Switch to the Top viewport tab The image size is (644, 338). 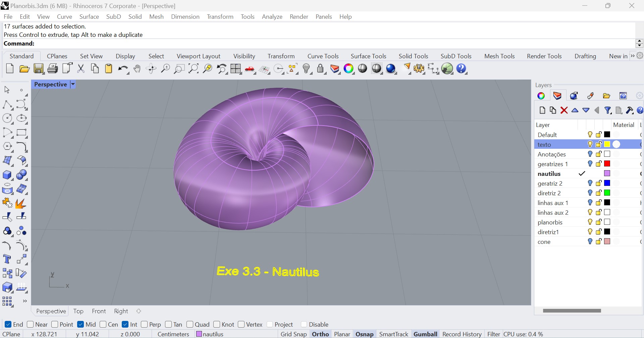tap(78, 311)
